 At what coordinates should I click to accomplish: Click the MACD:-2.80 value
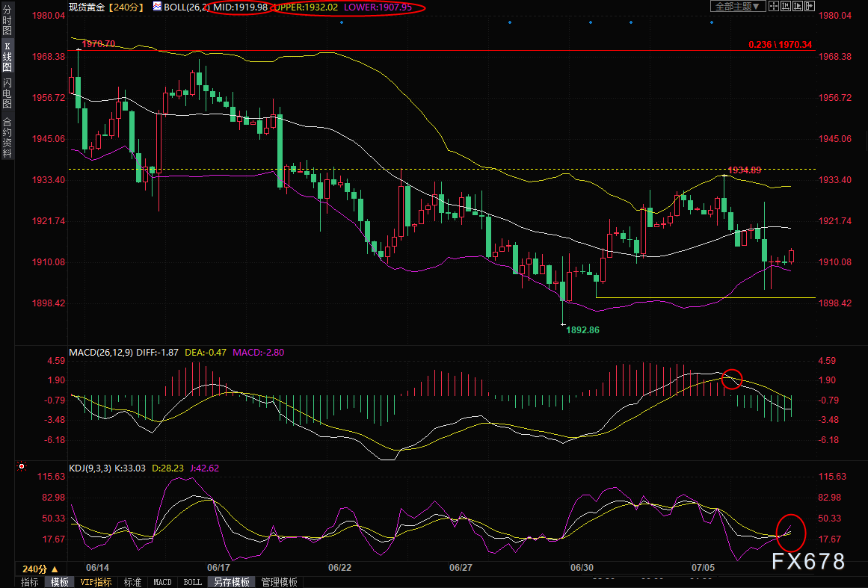click(259, 353)
